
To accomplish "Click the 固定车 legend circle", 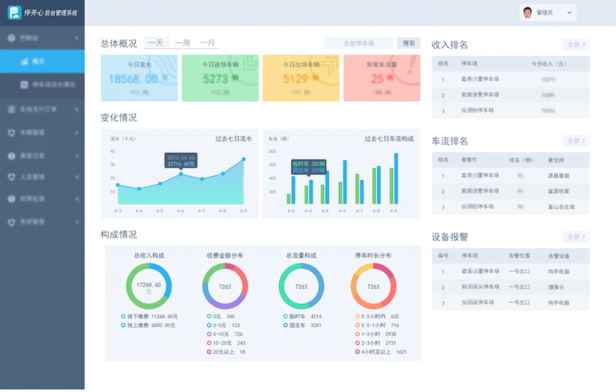I will click(286, 326).
